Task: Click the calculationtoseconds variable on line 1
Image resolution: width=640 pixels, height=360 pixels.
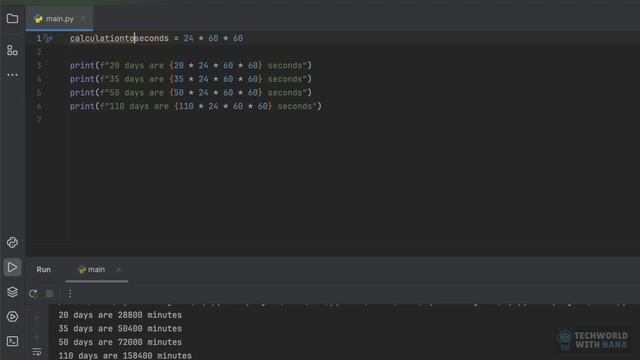Action: [x=119, y=38]
